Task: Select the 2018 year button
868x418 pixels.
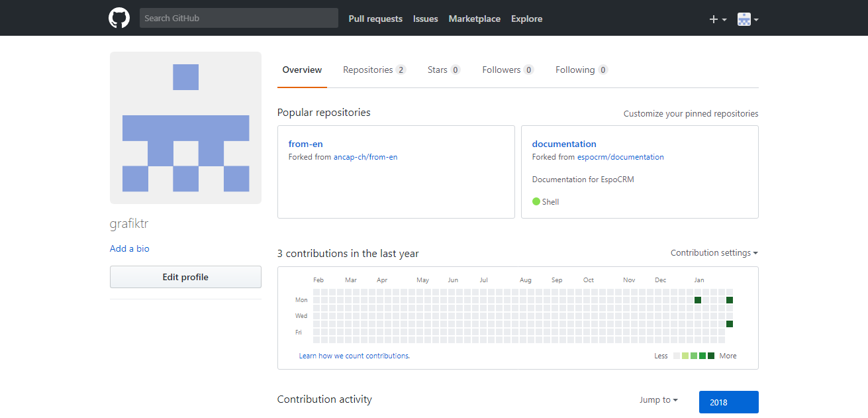Action: coord(729,402)
